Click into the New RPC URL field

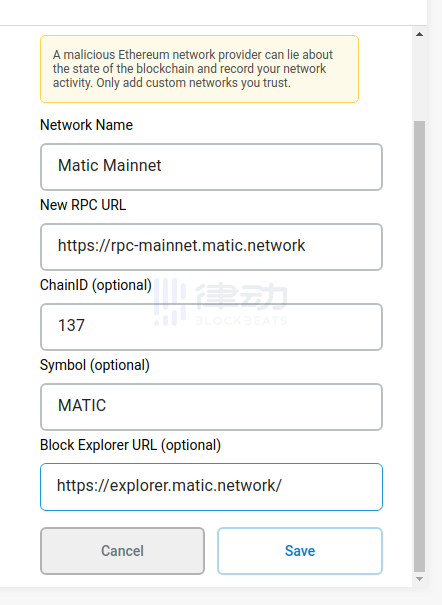[211, 247]
